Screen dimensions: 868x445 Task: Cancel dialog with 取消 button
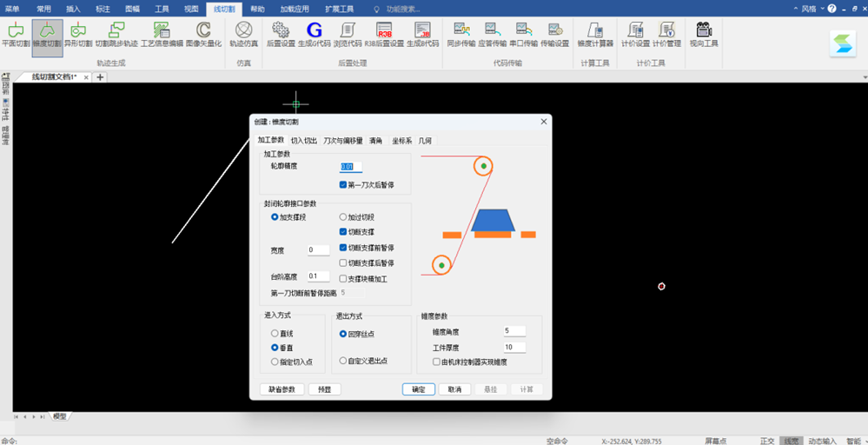(x=454, y=389)
